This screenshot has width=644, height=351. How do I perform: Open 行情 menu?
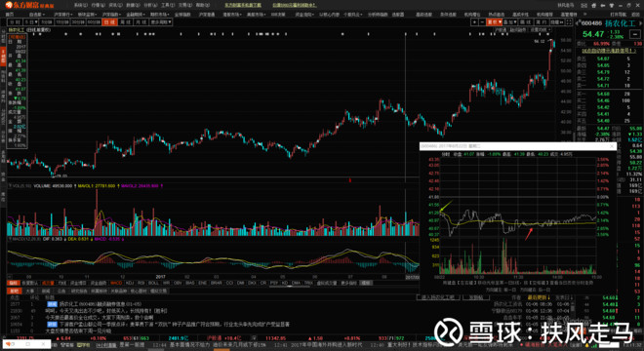tap(99, 5)
